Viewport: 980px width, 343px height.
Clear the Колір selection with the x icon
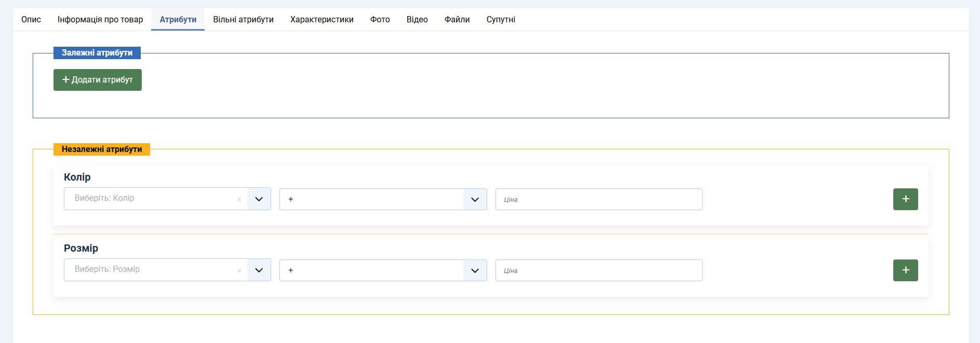point(239,200)
